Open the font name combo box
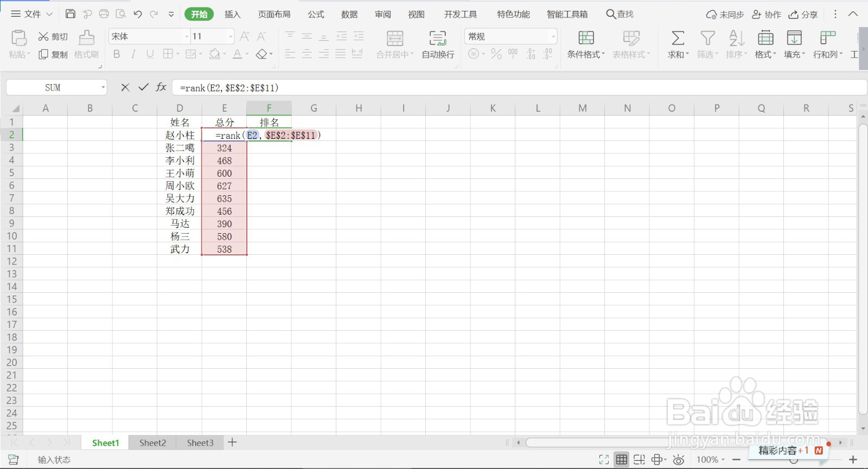 point(149,36)
